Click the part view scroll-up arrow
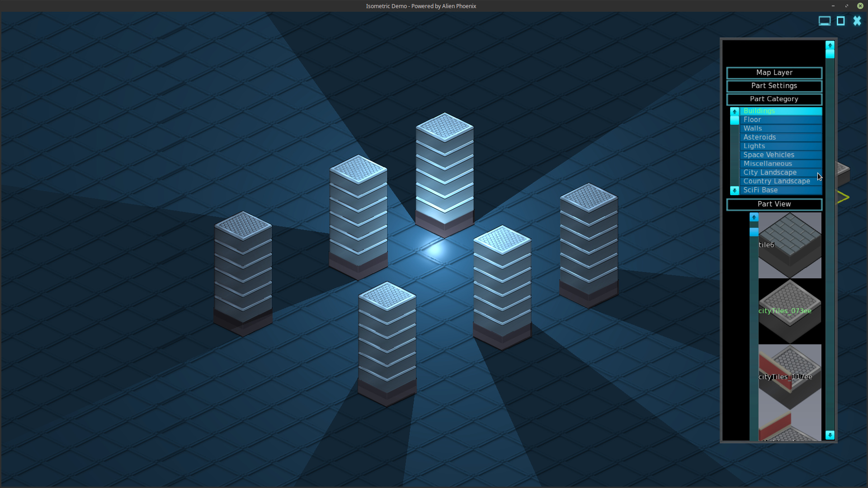The image size is (868, 488). click(754, 217)
